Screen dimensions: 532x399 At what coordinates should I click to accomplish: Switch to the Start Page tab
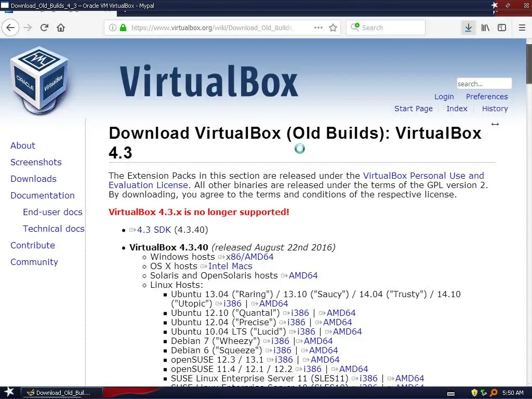414,109
